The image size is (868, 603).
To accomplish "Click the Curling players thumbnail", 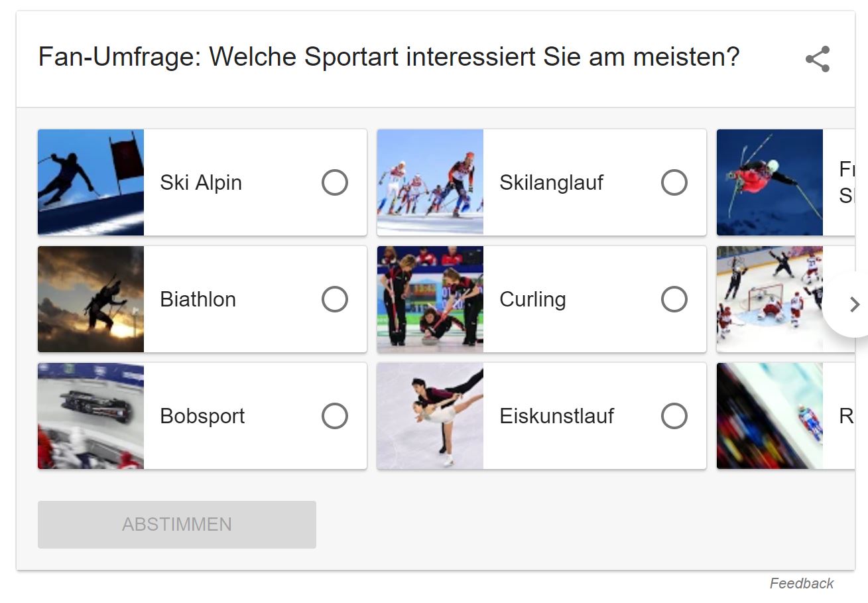I will pyautogui.click(x=430, y=299).
